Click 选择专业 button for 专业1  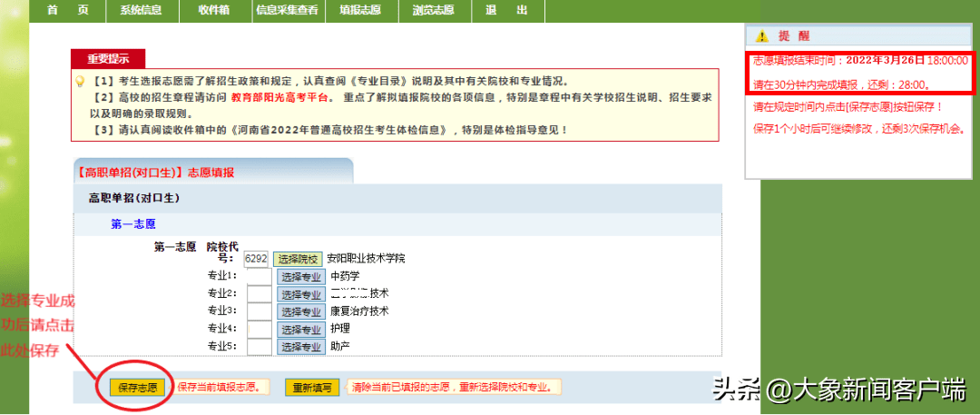coord(301,277)
